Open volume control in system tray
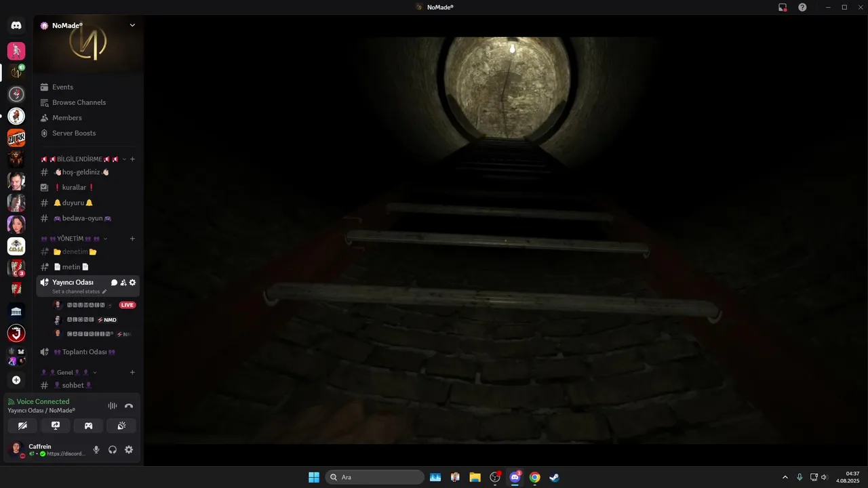 (825, 477)
